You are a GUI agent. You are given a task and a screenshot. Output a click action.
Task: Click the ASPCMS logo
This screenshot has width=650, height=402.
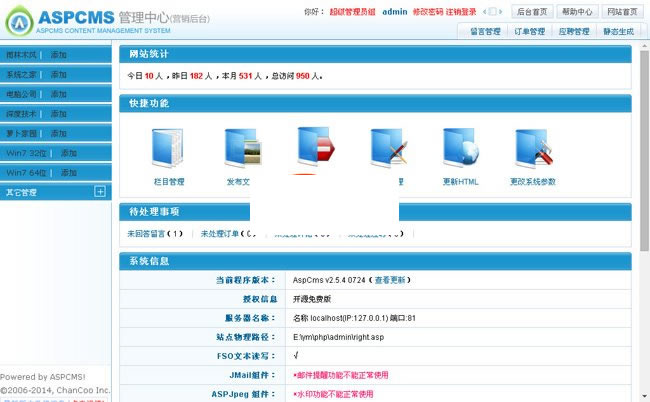[x=19, y=21]
